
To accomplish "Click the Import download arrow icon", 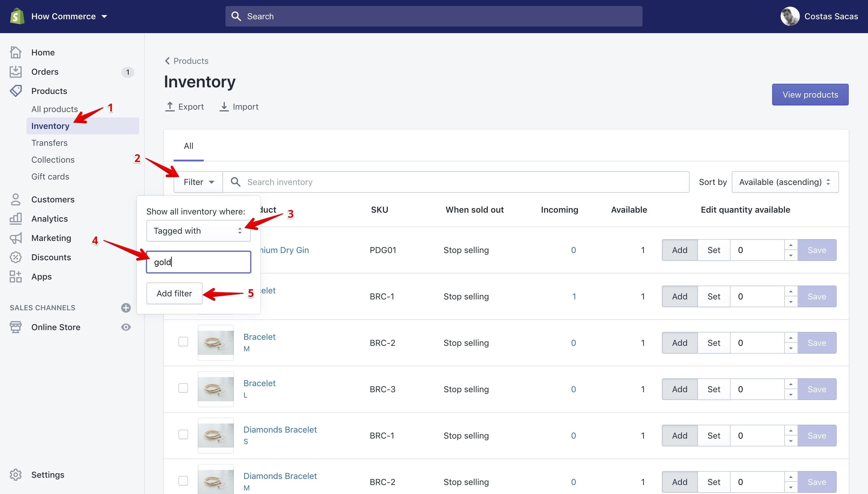I will click(224, 107).
